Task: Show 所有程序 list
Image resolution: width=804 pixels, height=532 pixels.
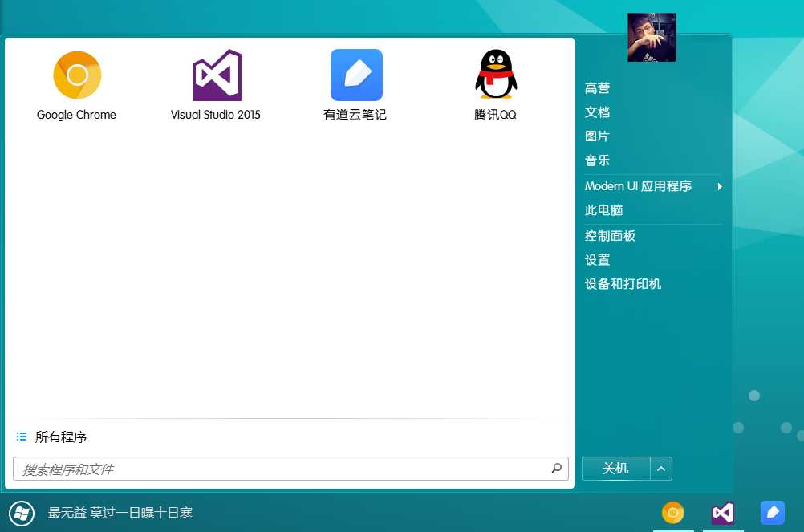Action: point(61,437)
